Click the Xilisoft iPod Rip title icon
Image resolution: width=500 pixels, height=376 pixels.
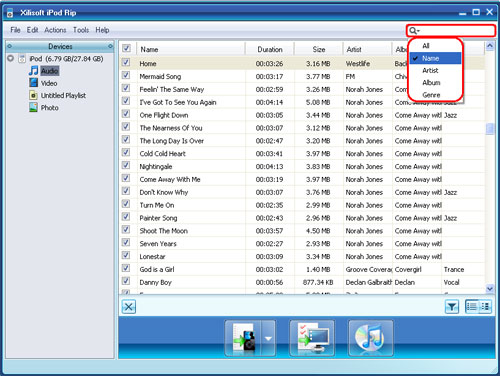point(10,13)
